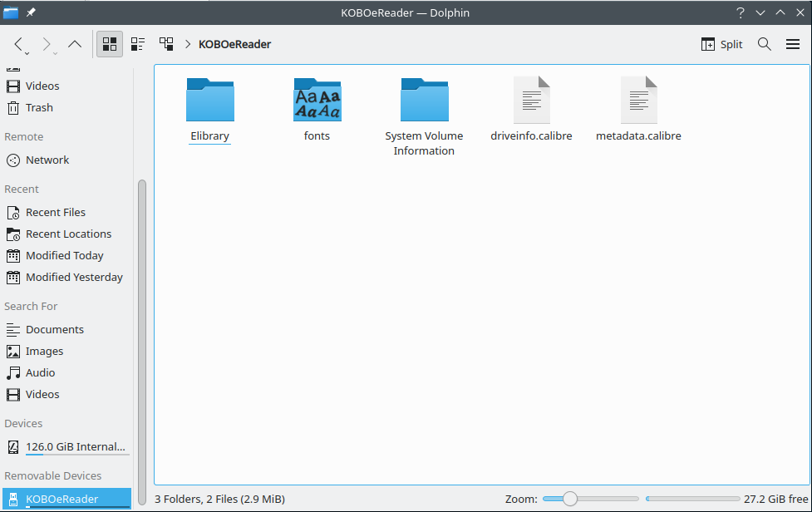Viewport: 812px width, 512px height.
Task: Switch to Details tree view mode
Action: tap(166, 44)
